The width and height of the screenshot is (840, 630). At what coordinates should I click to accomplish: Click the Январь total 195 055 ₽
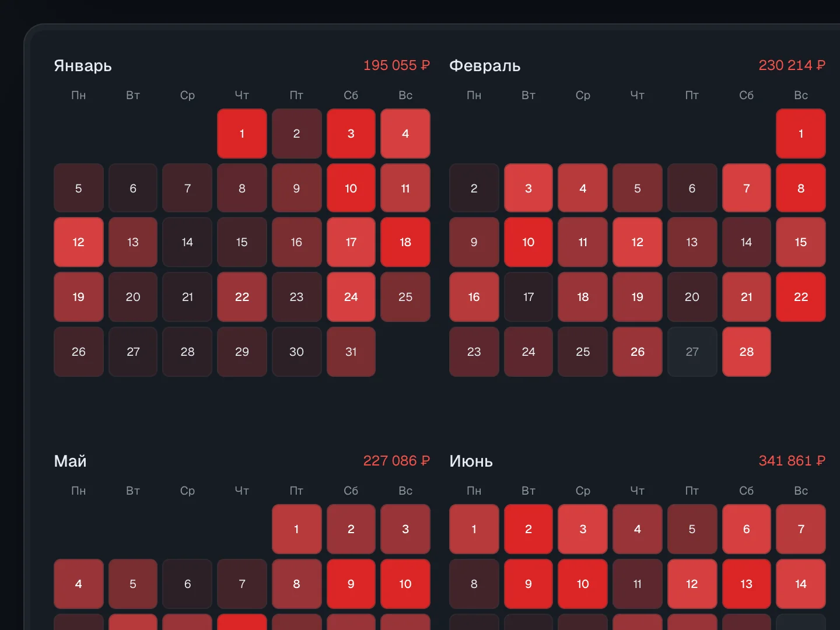coord(397,65)
